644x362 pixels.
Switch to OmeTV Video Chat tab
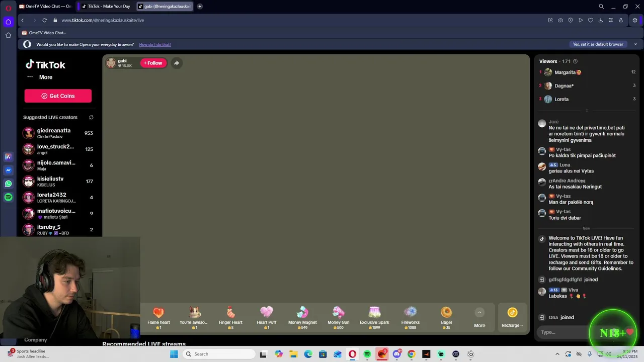[x=45, y=6]
